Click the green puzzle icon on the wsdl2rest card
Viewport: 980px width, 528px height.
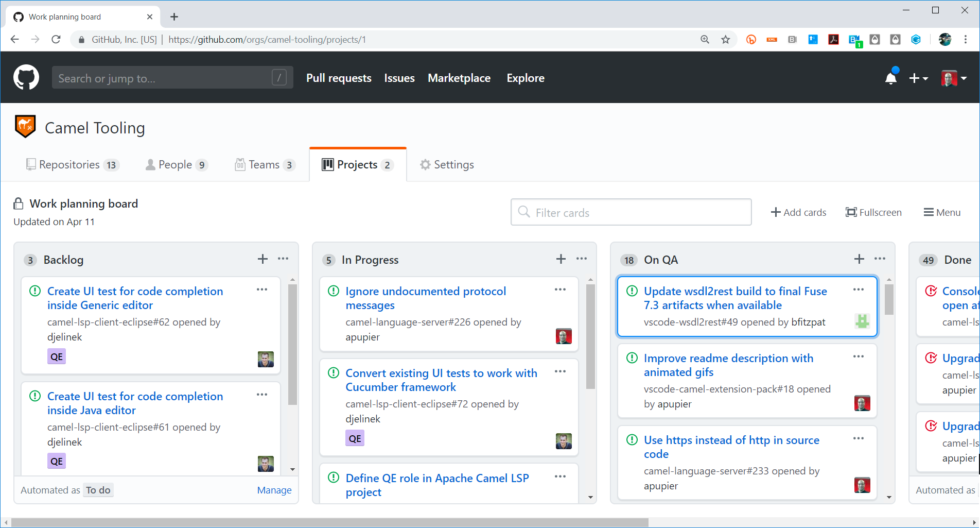(863, 321)
